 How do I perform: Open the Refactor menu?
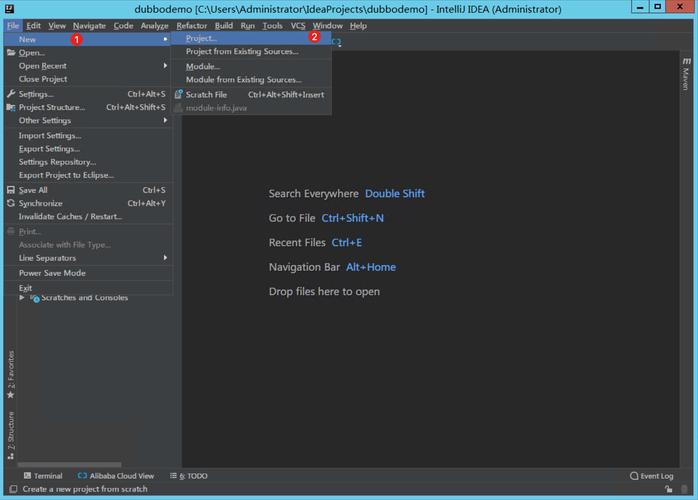(191, 26)
